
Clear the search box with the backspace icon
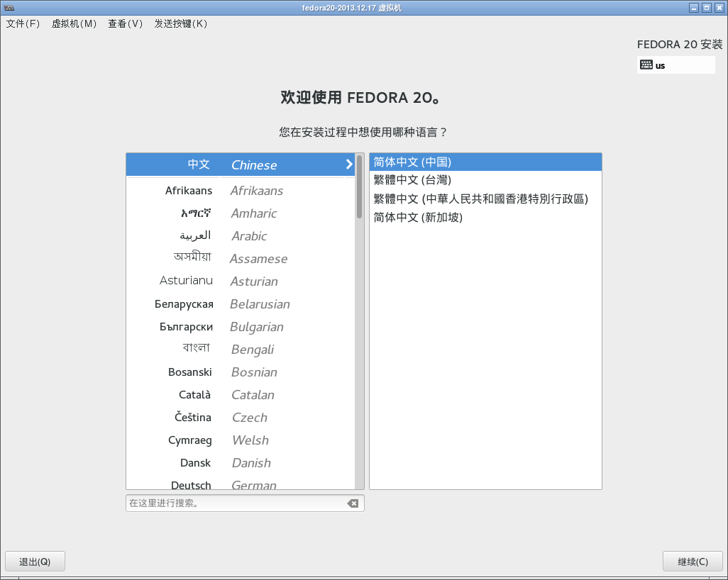pyautogui.click(x=353, y=503)
